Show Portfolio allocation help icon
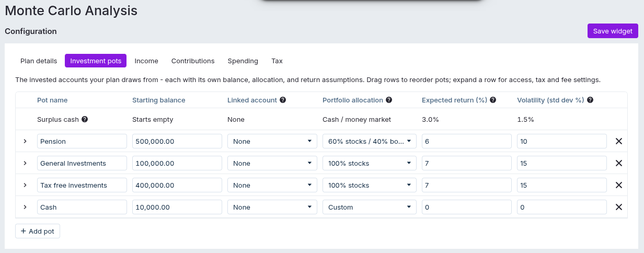This screenshot has width=644, height=253. coord(389,100)
